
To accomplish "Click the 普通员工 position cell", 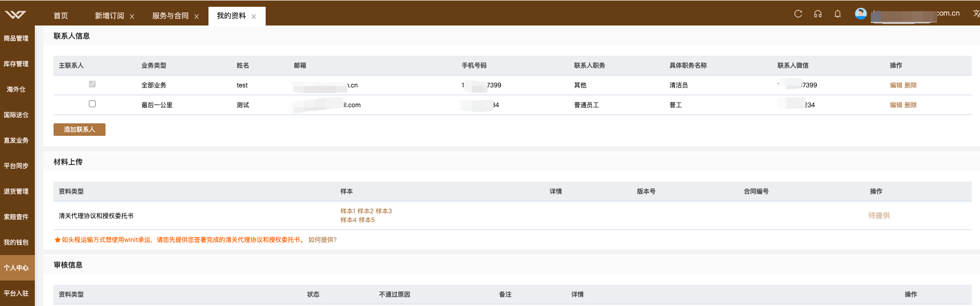I will [586, 105].
